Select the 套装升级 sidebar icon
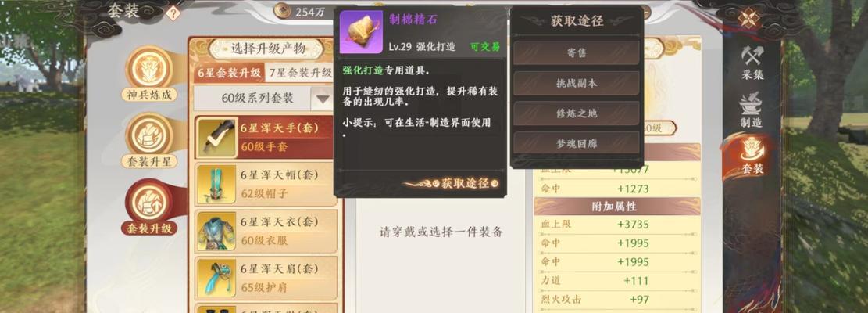This screenshot has height=313, width=868. pyautogui.click(x=149, y=207)
